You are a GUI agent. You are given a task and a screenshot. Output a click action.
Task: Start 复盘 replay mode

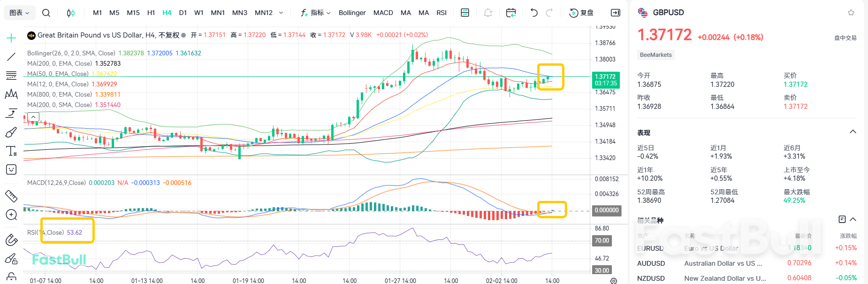coord(581,13)
